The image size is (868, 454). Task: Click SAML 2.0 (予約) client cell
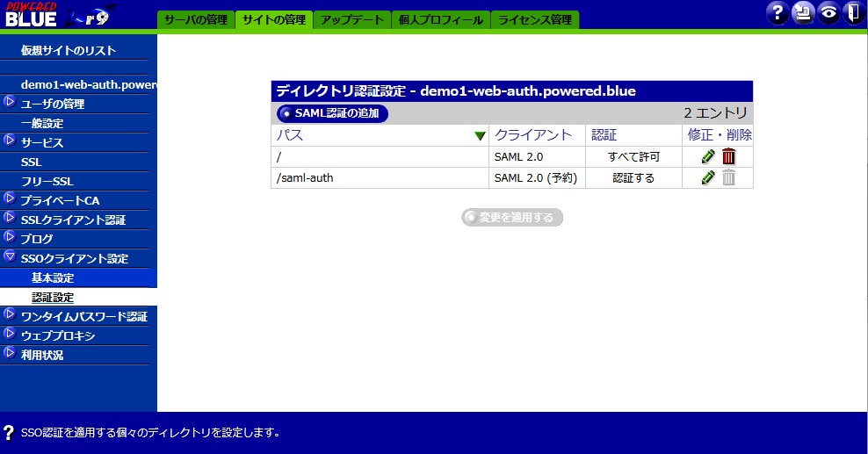(x=536, y=178)
